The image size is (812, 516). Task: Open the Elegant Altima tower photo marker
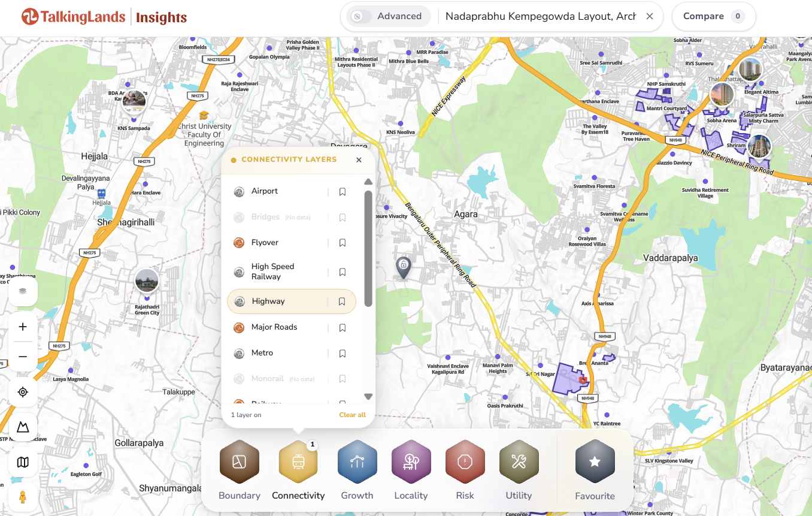coord(750,70)
